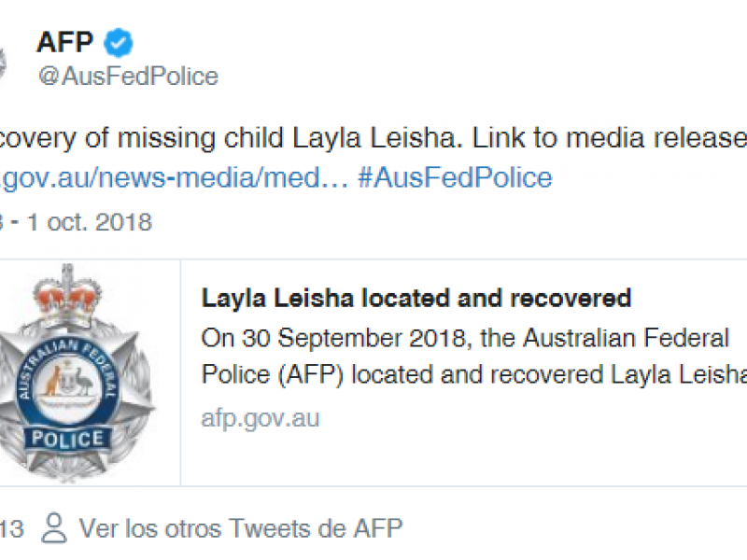Open card title Layla Leisha located and recovered
The height and width of the screenshot is (560, 747).
(x=416, y=299)
